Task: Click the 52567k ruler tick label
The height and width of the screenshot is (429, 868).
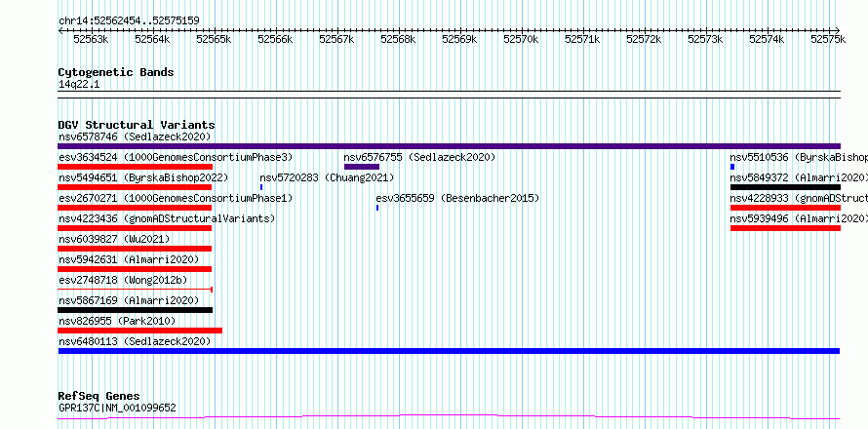Action: [336, 39]
